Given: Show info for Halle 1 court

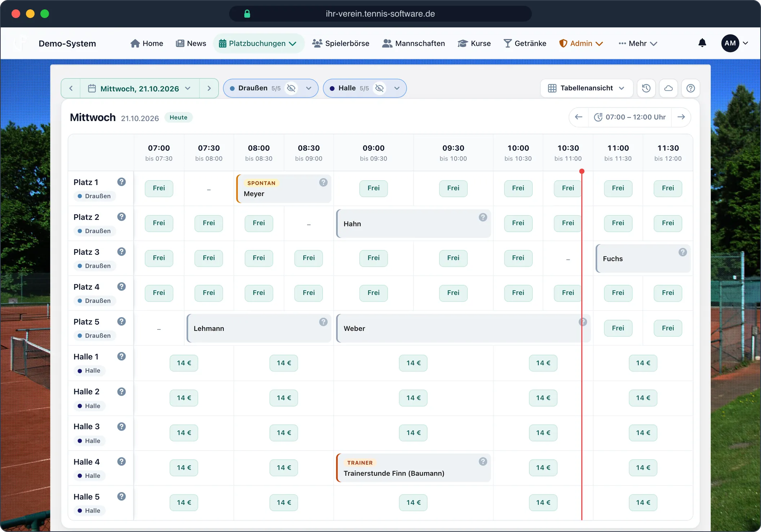Looking at the screenshot, I should (121, 356).
